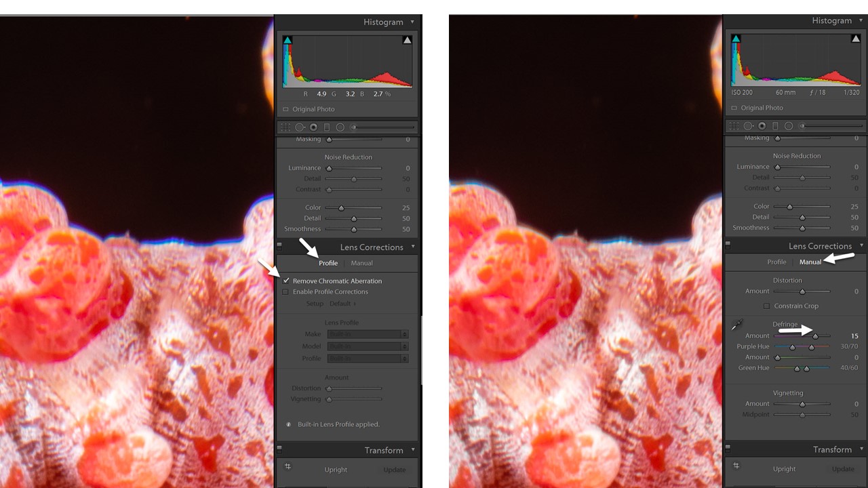Screen dimensions: 868x488
Task: Click the Setup Default menu in Profile tab
Action: (342, 304)
